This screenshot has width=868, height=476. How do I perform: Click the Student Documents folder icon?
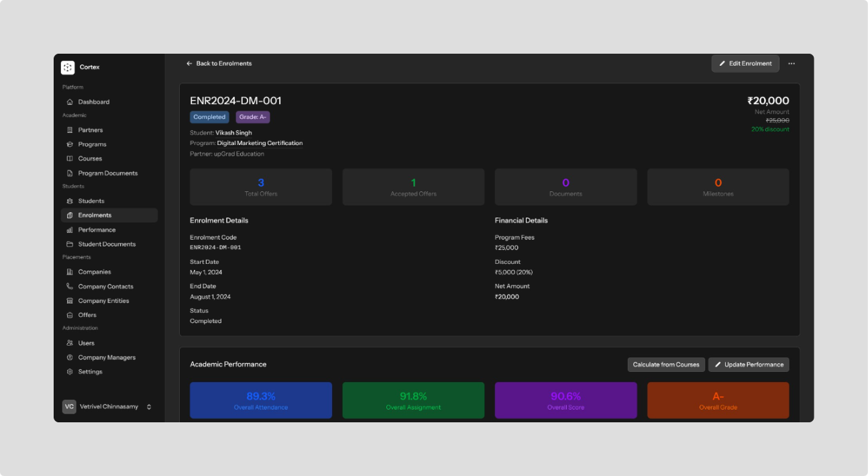[x=70, y=244]
